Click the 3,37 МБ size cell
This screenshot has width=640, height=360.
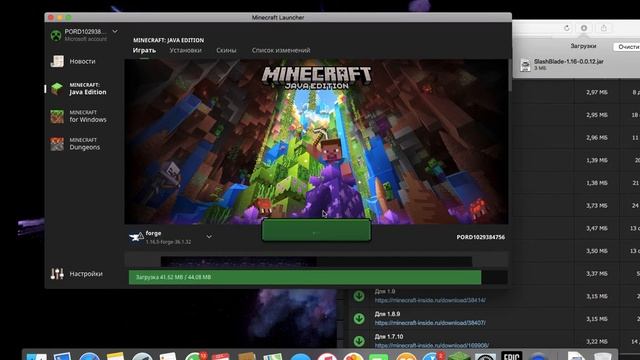point(597,273)
